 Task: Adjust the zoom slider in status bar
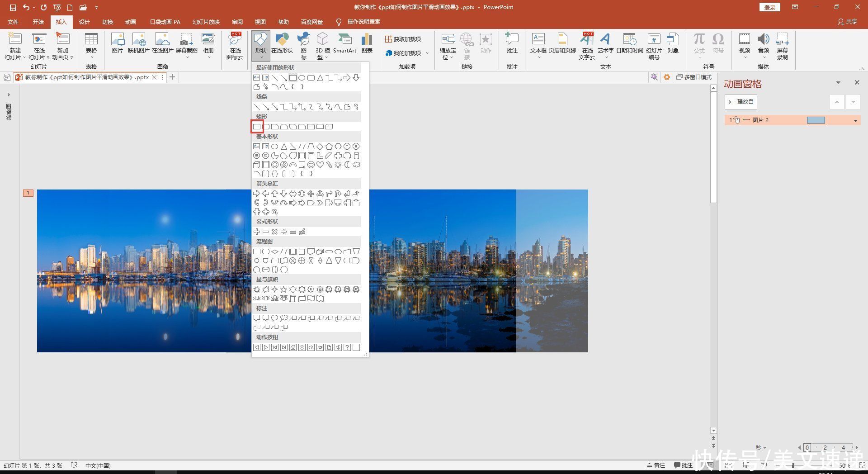pos(793,465)
